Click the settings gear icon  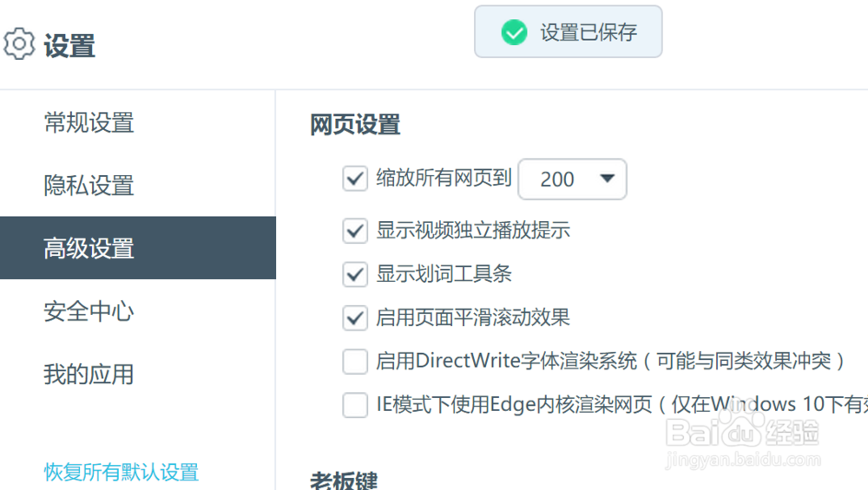point(19,43)
